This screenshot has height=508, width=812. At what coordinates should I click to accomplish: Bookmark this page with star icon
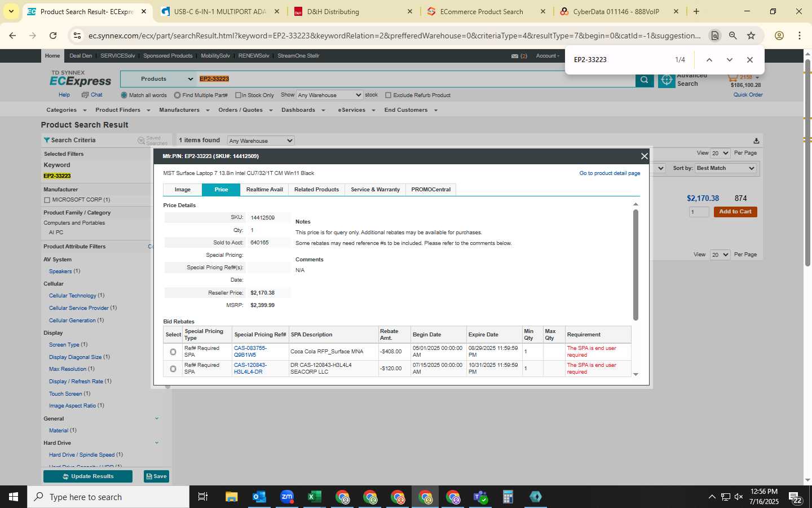(x=751, y=36)
